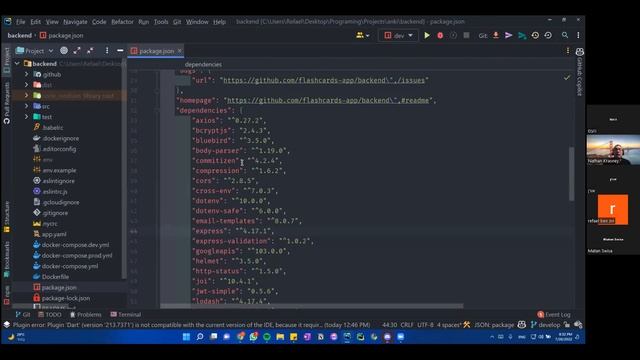
Task: Click the green inspection checkmark in editor
Action: click(567, 78)
